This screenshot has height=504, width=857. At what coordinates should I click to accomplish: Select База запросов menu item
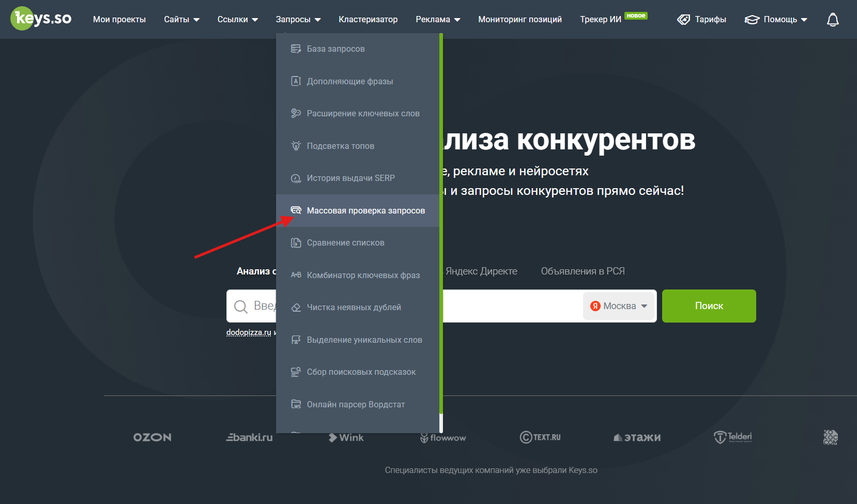[358, 49]
